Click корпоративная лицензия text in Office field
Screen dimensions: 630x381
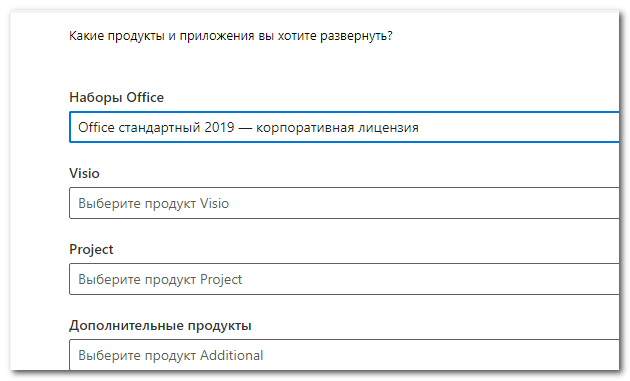point(337,128)
